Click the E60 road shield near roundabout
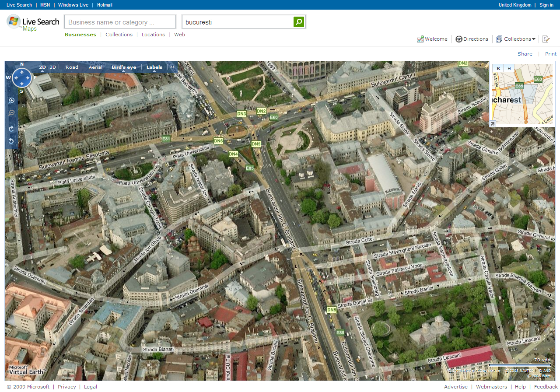 274,117
